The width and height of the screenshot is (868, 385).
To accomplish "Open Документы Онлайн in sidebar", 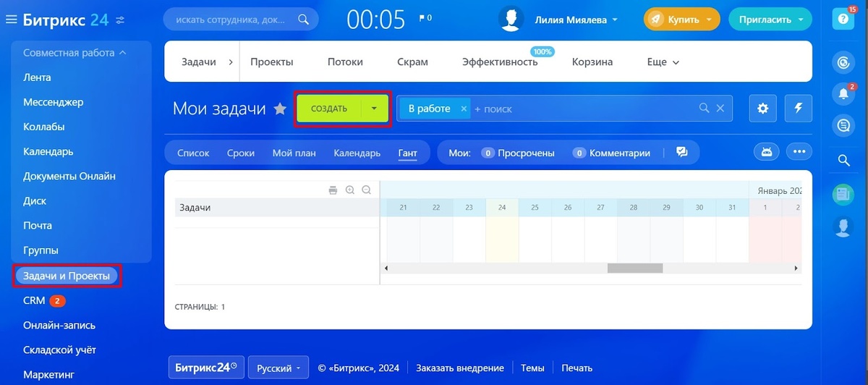I will click(69, 176).
